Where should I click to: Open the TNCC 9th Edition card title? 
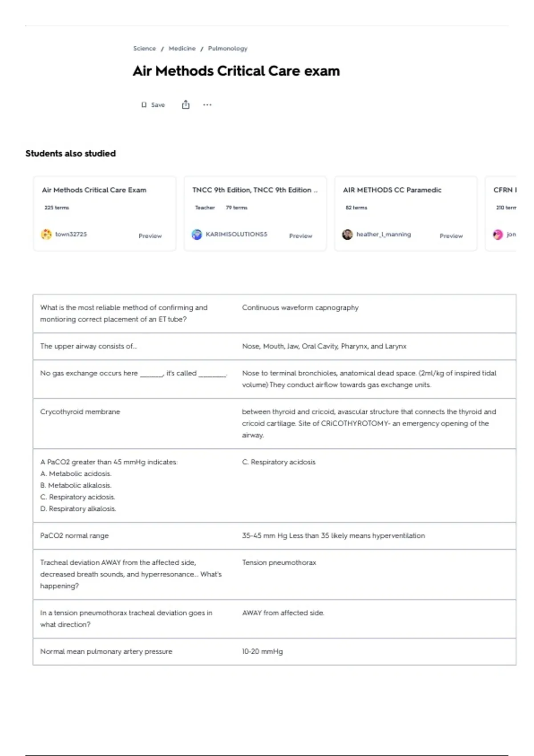(x=255, y=190)
